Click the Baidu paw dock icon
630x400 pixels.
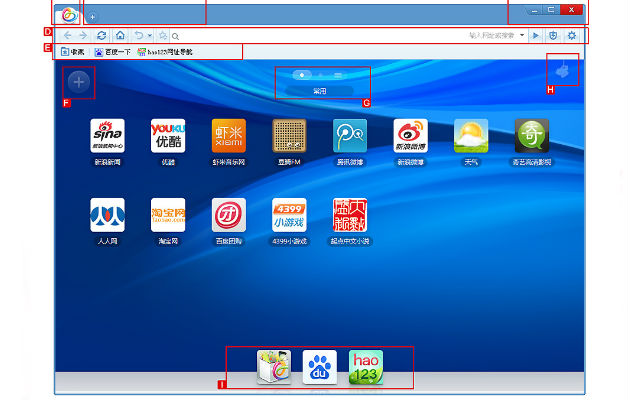click(320, 367)
